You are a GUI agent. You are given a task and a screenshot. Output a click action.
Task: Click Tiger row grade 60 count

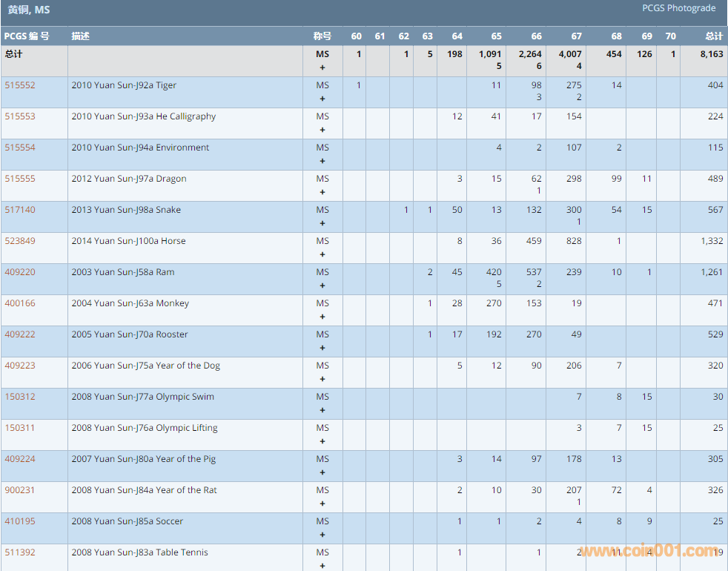[359, 85]
